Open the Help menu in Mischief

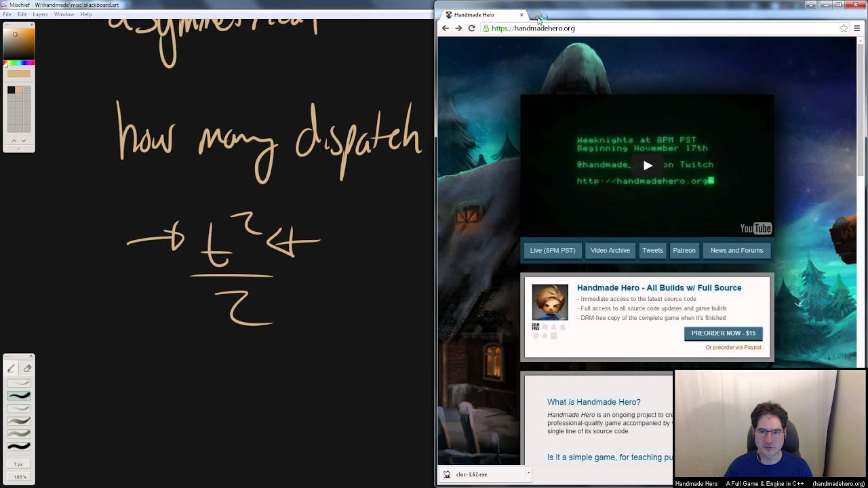(x=86, y=14)
